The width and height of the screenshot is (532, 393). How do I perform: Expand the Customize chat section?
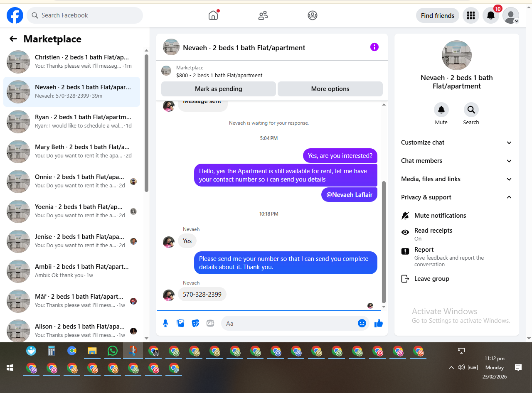point(457,142)
